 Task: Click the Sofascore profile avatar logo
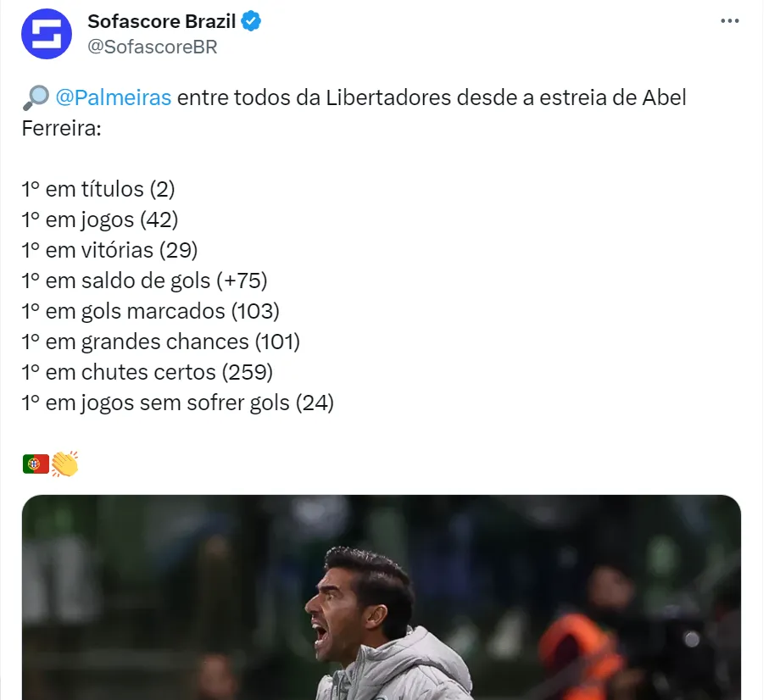pos(47,34)
